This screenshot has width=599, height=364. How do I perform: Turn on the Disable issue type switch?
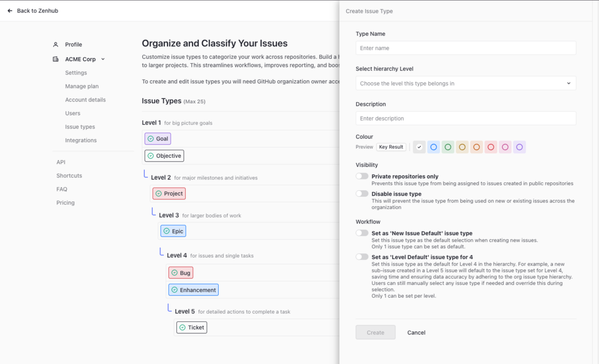[x=362, y=193]
